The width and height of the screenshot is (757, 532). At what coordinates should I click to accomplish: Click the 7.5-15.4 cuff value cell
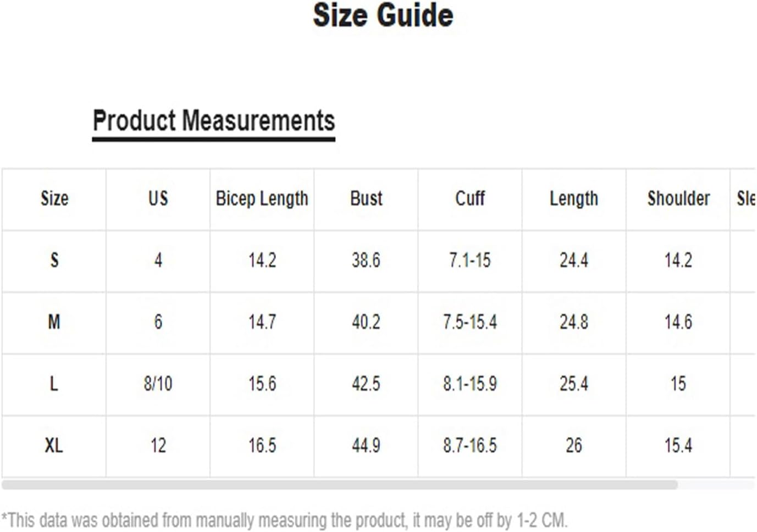(470, 322)
